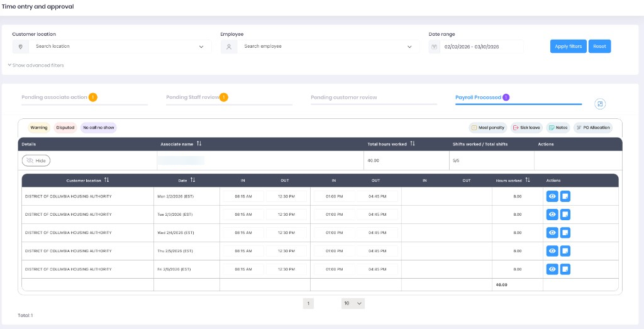Toggle the Meal penalty chip
Viewport: 644px width, 329px height.
click(x=488, y=128)
